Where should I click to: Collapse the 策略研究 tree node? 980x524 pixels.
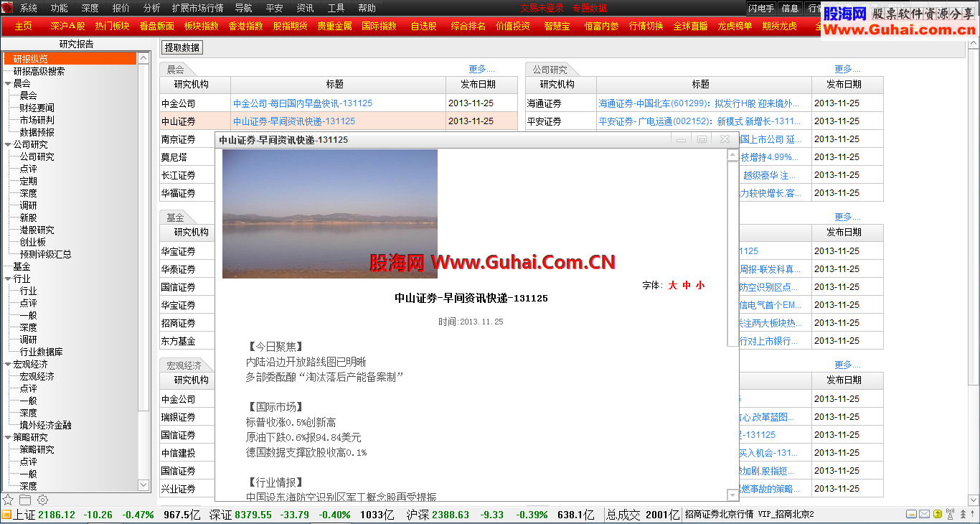(x=7, y=437)
